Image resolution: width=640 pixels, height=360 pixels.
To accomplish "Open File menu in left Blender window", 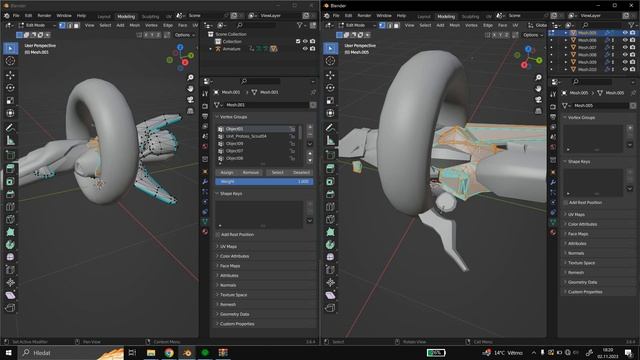I will click(x=16, y=16).
